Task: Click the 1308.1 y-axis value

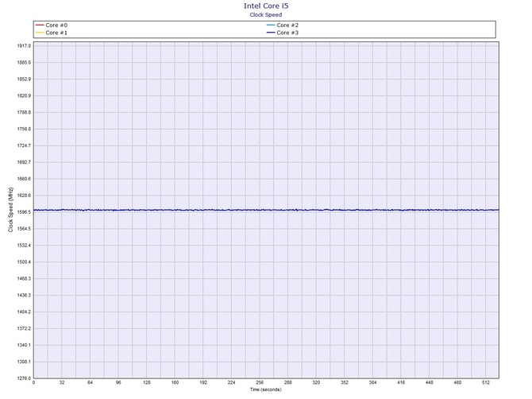Action: tap(24, 362)
